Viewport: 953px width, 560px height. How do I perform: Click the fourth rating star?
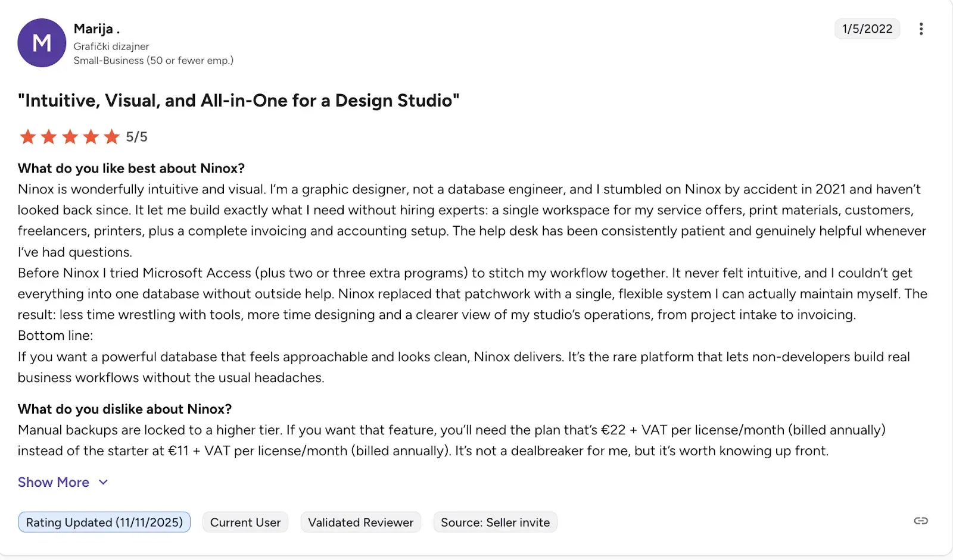coord(91,137)
